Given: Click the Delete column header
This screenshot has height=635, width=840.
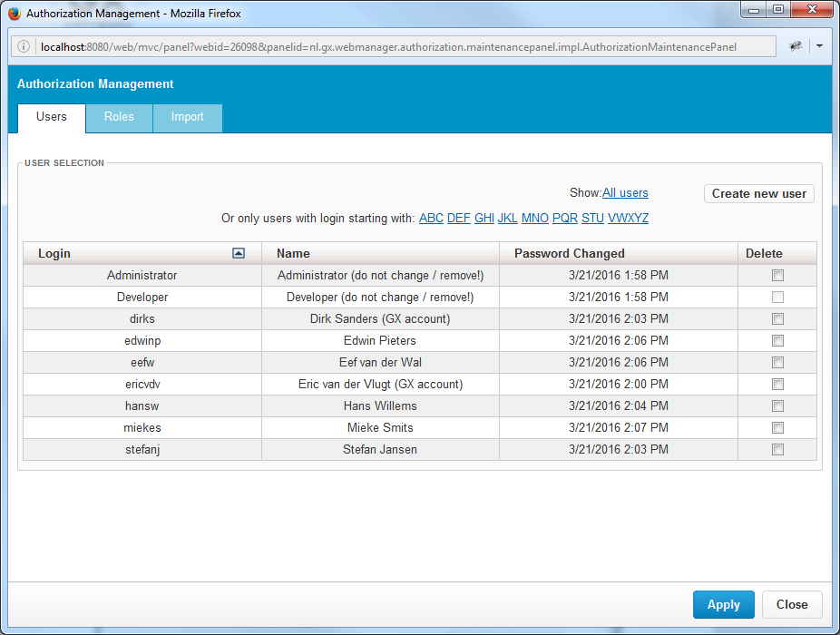Looking at the screenshot, I should (x=777, y=253).
